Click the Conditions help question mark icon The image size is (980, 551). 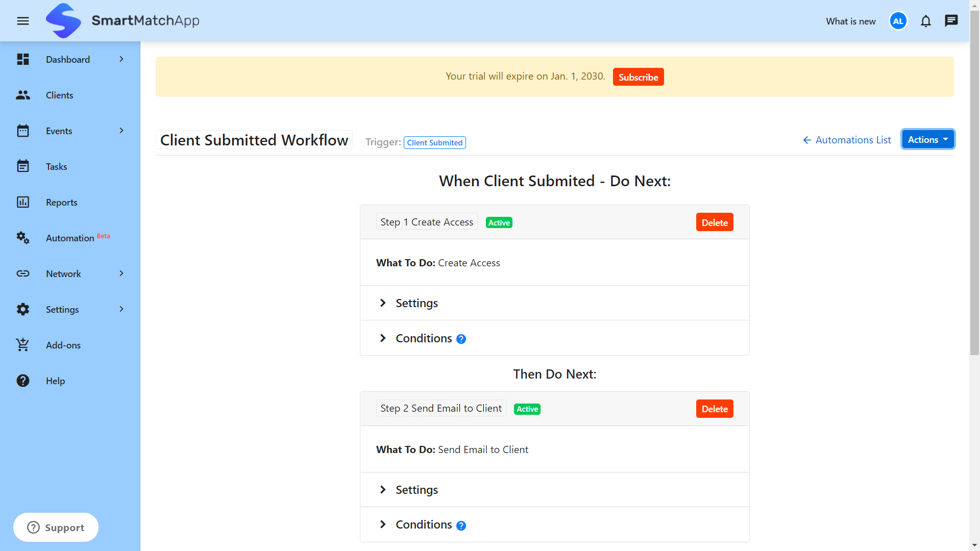click(461, 338)
